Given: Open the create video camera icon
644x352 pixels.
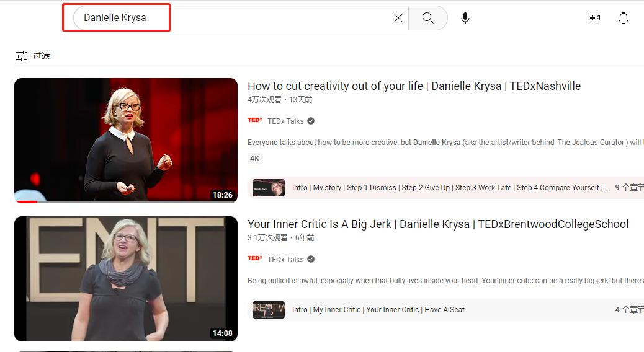Looking at the screenshot, I should coord(594,18).
